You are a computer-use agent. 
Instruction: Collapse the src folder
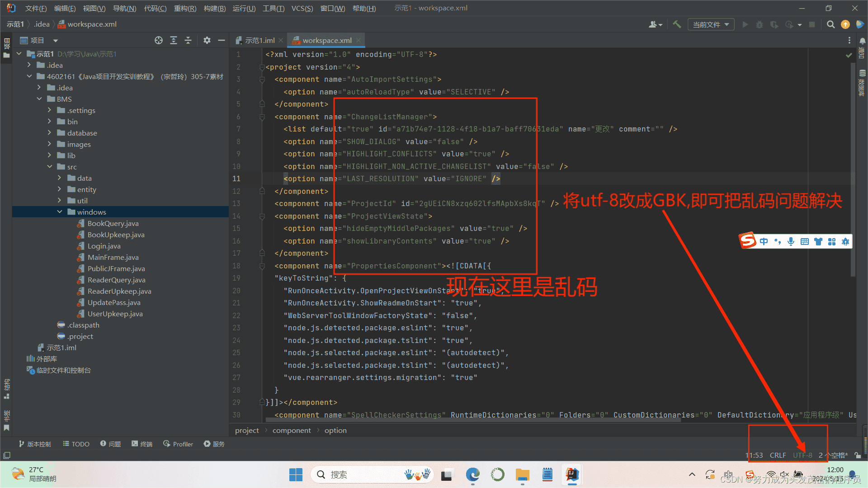click(x=49, y=167)
